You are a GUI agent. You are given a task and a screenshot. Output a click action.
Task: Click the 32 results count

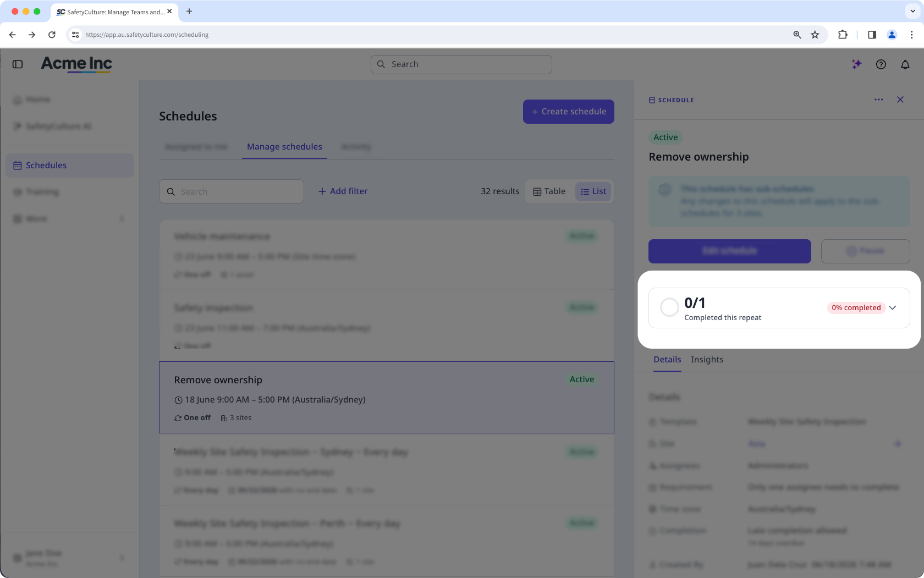point(500,191)
